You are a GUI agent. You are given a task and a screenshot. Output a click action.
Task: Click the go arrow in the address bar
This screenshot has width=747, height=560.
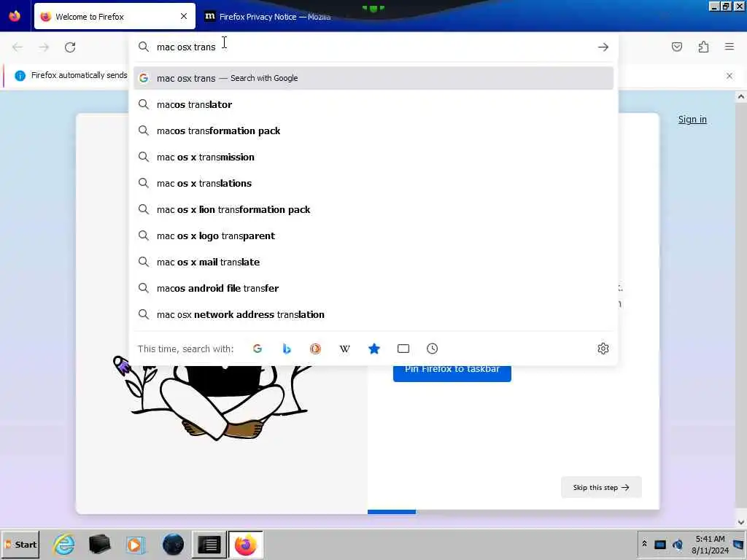(603, 47)
